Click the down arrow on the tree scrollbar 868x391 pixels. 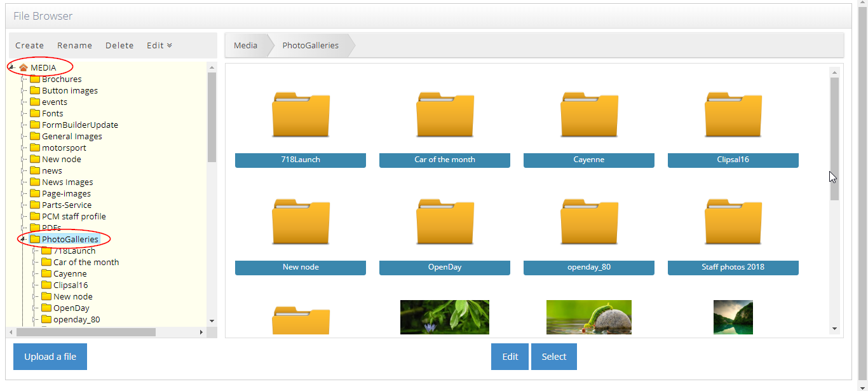[x=212, y=321]
